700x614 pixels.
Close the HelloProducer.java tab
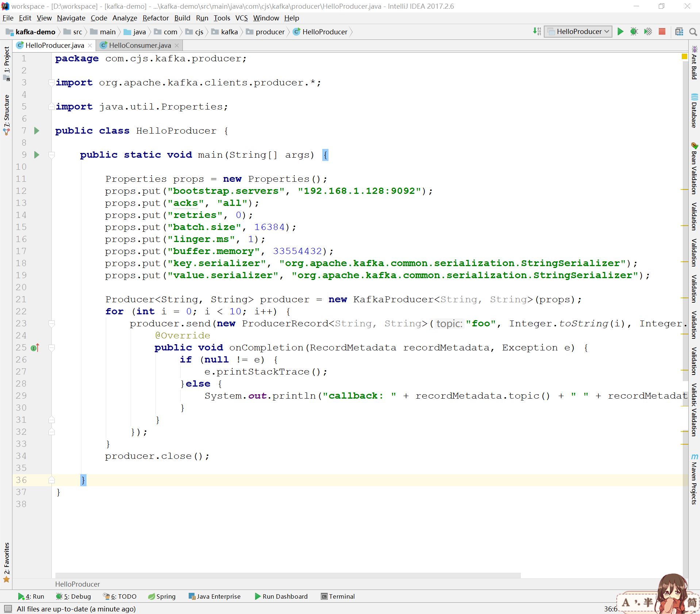tap(90, 45)
